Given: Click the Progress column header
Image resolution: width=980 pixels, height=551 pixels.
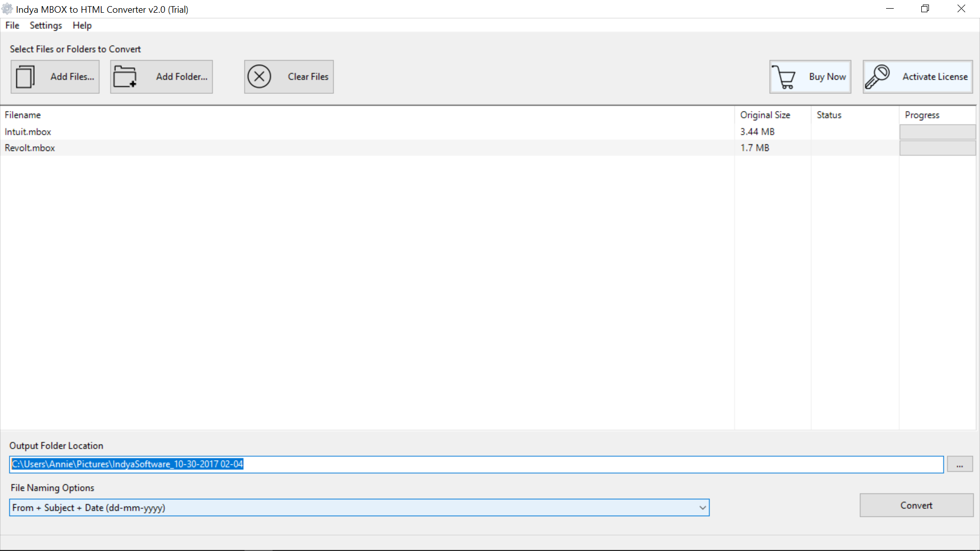Looking at the screenshot, I should tap(938, 115).
